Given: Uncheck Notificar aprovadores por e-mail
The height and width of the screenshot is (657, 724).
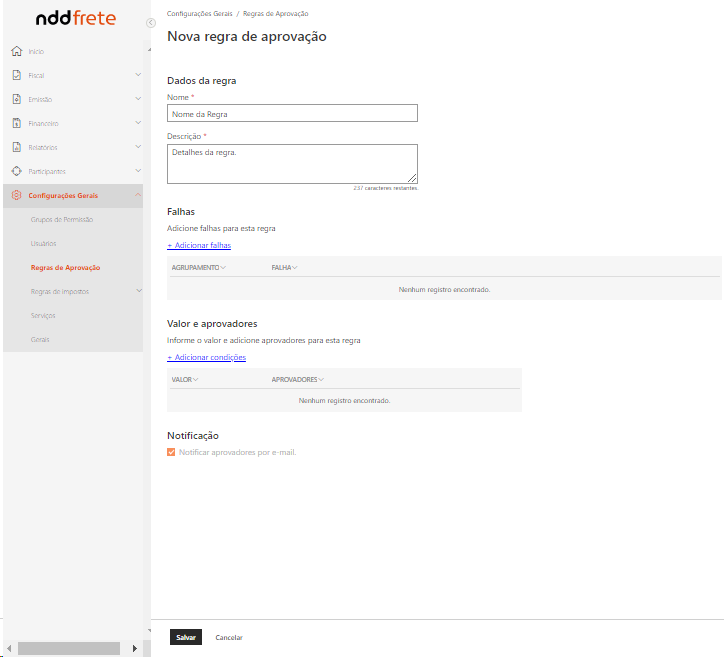Looking at the screenshot, I should [x=171, y=452].
